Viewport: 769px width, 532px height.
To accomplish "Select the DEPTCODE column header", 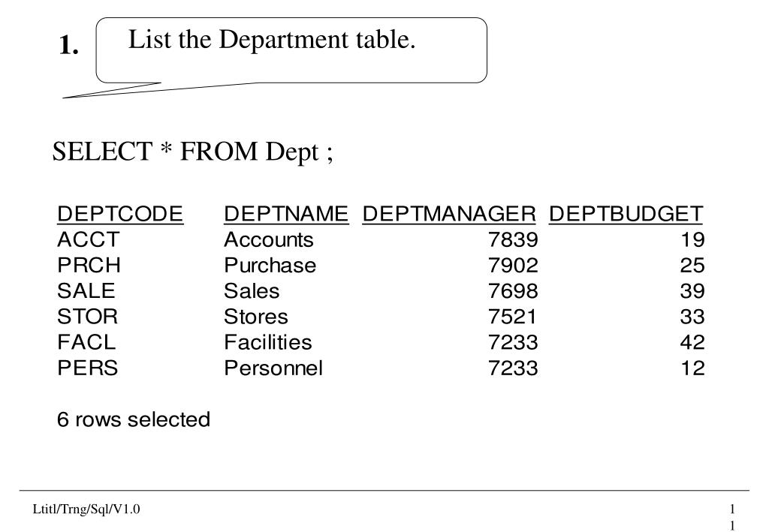I will [x=120, y=214].
